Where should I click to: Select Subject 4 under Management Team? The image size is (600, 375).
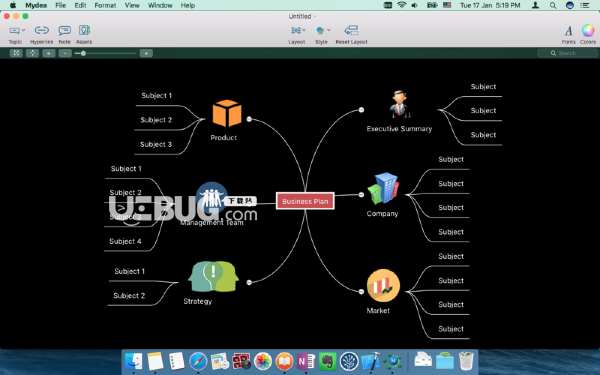click(x=125, y=241)
